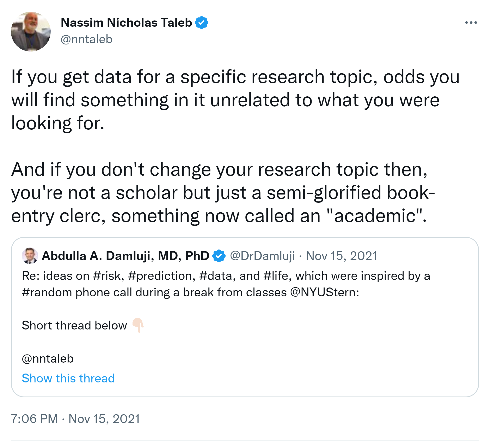Screen dimensions: 485x448
Task: Open the Nassim Nicholas Taleb display name link
Action: [x=126, y=23]
